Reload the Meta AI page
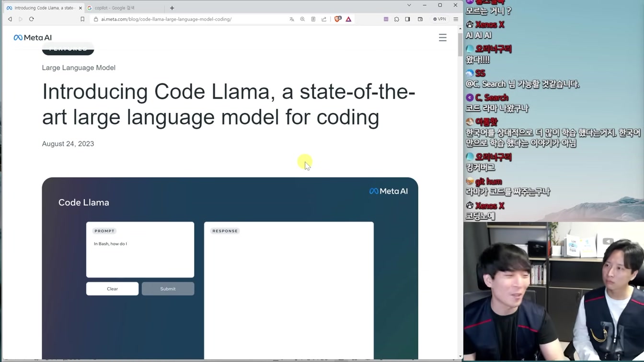Screen dimensions: 644x362 [x=32, y=19]
